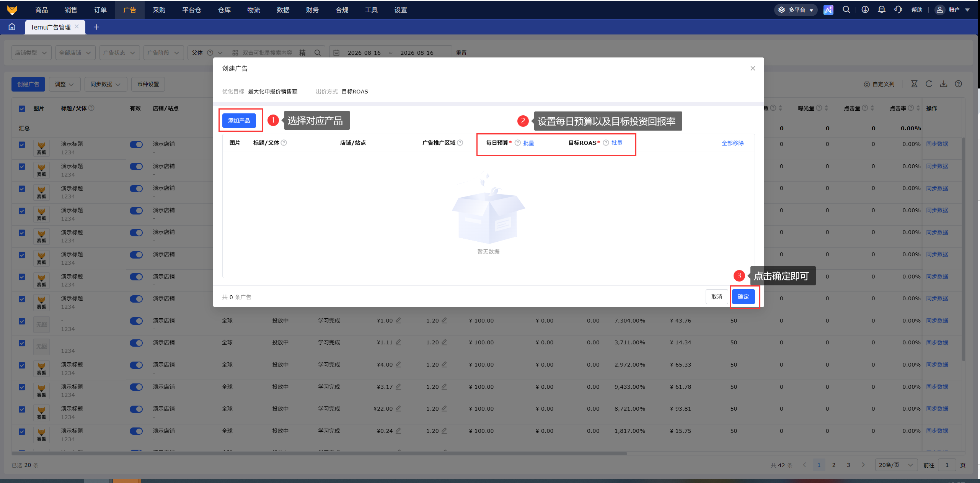Uncheck the ¥1.00 budget row checkbox
980x483 pixels.
(x=22, y=321)
